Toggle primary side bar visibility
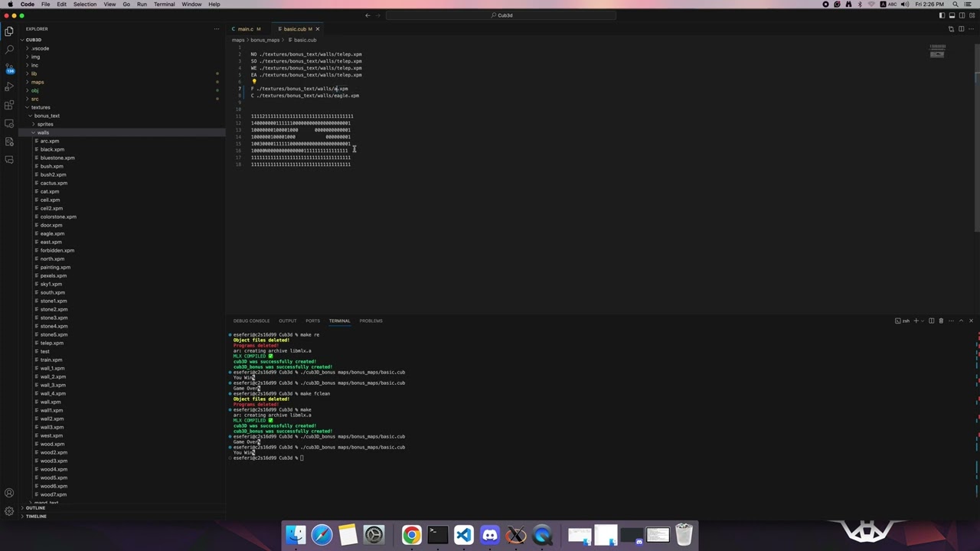Image resolution: width=980 pixels, height=551 pixels. (942, 15)
